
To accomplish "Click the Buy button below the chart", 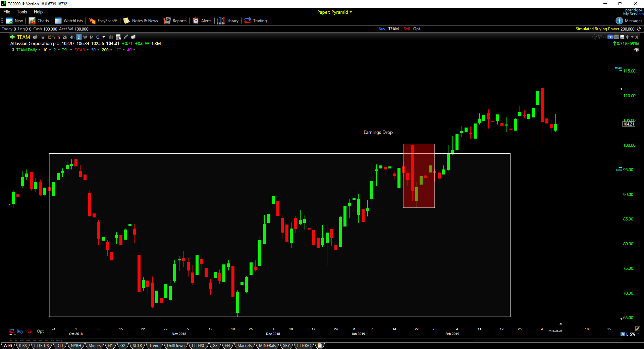I will tap(20, 331).
